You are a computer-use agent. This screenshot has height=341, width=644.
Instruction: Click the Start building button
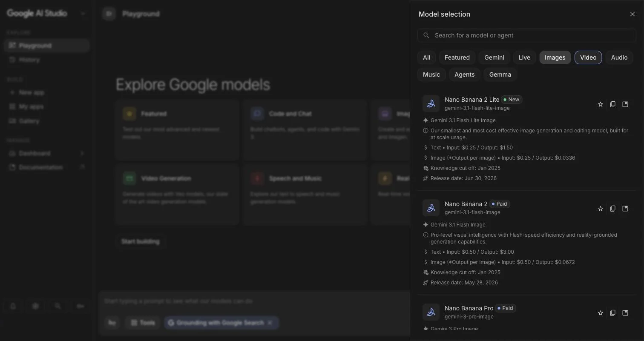tap(140, 242)
